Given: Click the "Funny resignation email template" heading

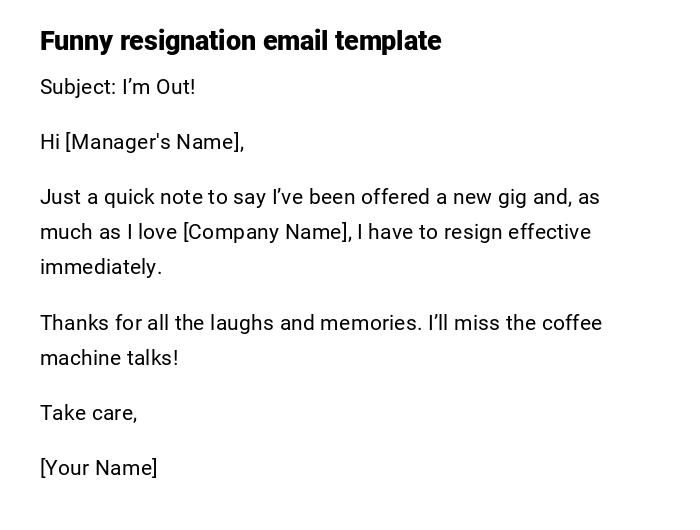Looking at the screenshot, I should tap(240, 41).
